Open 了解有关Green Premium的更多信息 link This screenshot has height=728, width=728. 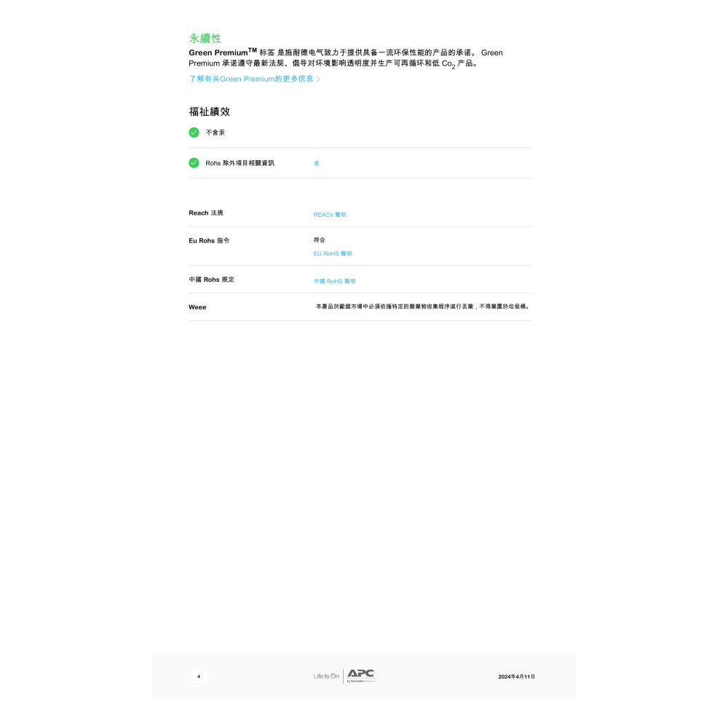pos(250,79)
